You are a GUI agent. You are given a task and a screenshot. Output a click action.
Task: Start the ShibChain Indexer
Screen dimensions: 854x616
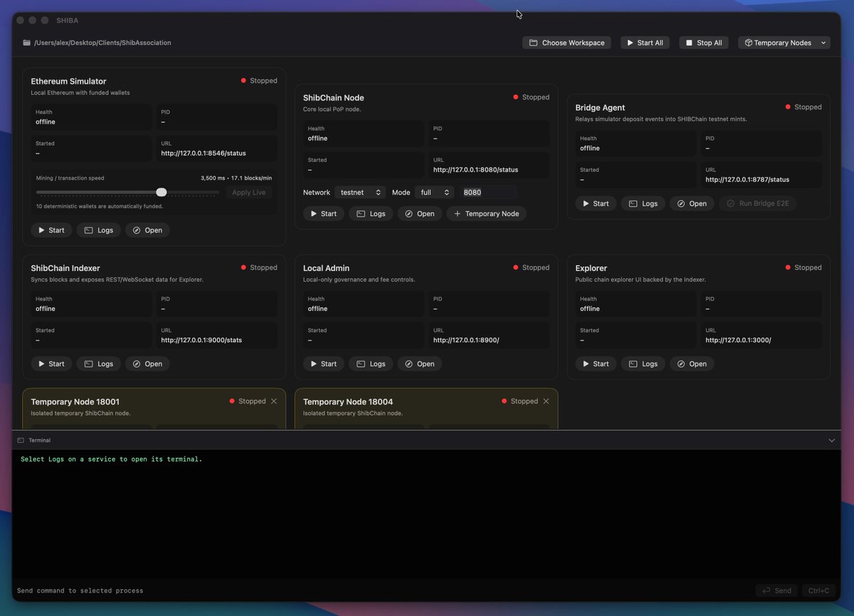coord(51,363)
